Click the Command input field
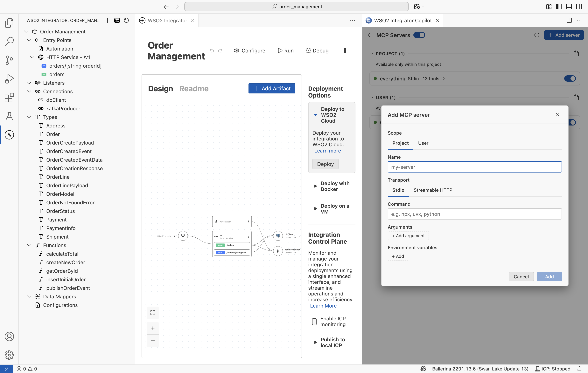 pos(475,214)
